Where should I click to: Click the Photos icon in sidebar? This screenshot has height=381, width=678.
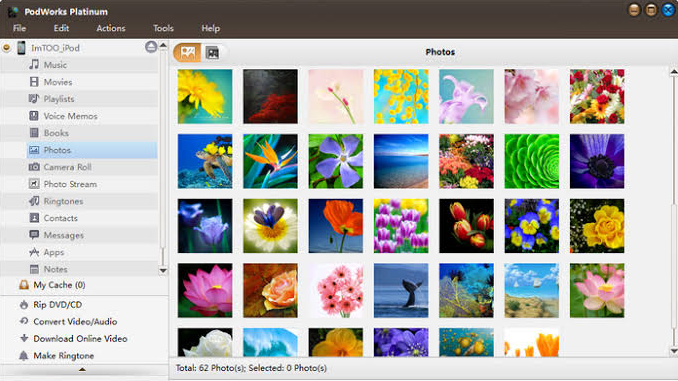[x=34, y=150]
